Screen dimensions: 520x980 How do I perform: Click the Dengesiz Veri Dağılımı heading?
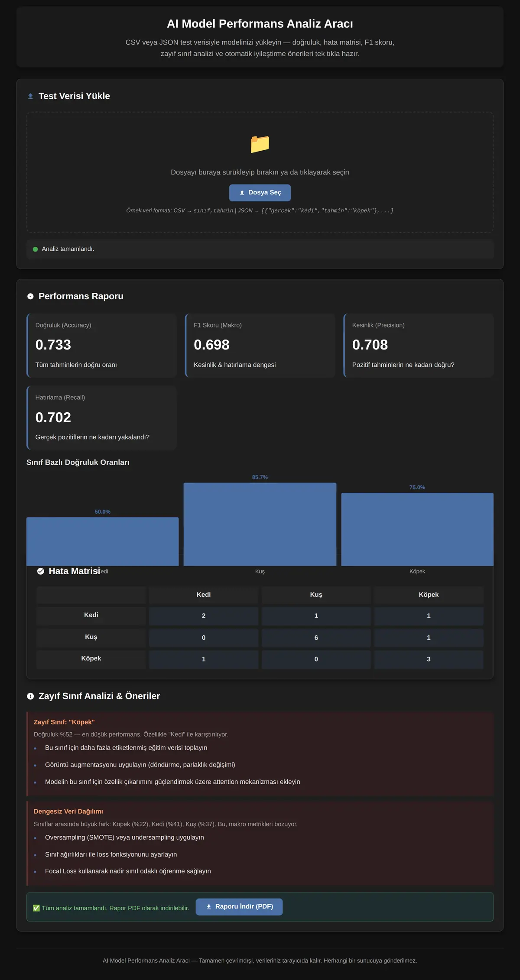(x=68, y=812)
